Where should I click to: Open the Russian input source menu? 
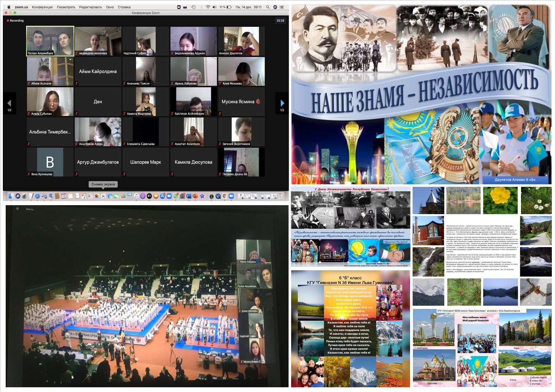pos(185,7)
